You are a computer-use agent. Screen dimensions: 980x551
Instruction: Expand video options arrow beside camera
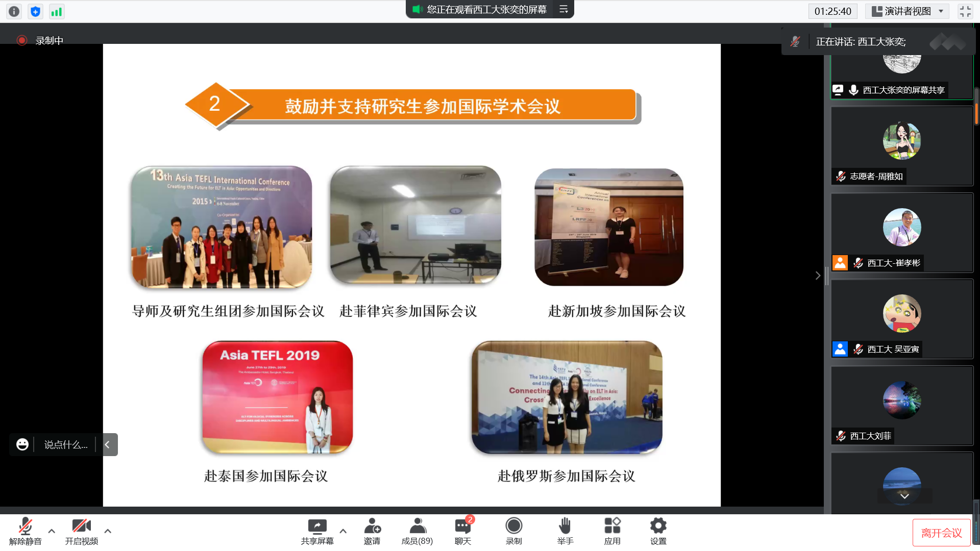coord(108,531)
